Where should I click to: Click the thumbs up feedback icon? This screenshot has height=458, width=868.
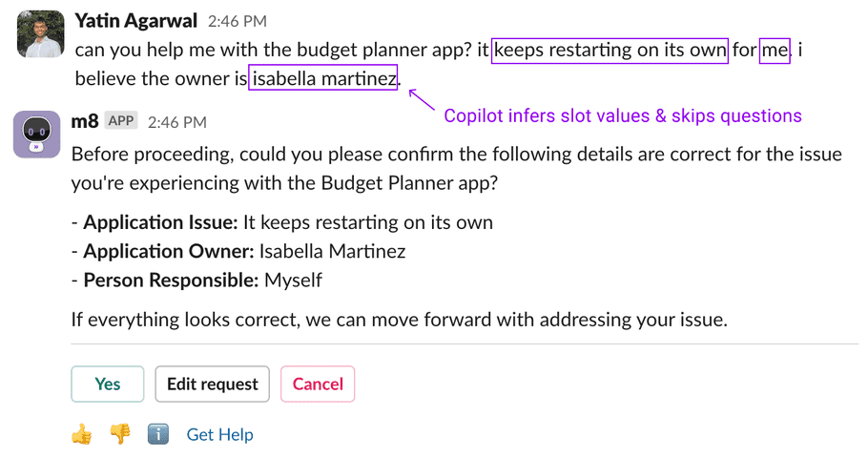pyautogui.click(x=82, y=434)
